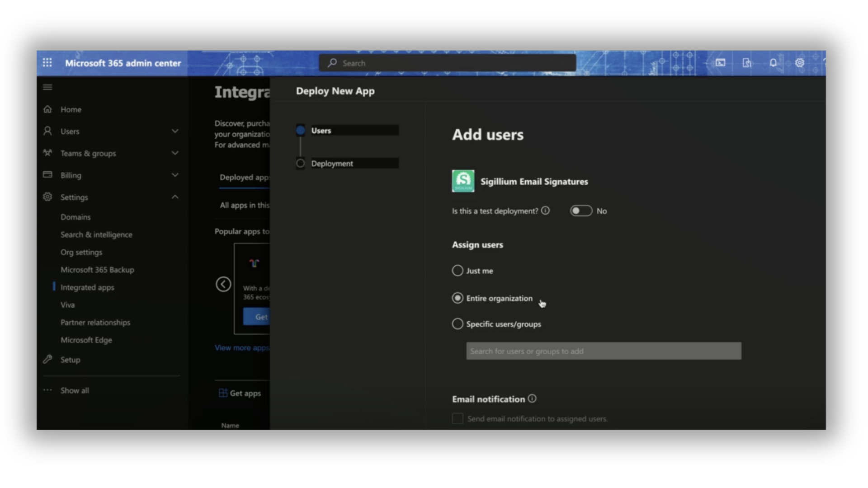Collapse the Settings navigation section
The image size is (868, 488).
point(175,197)
